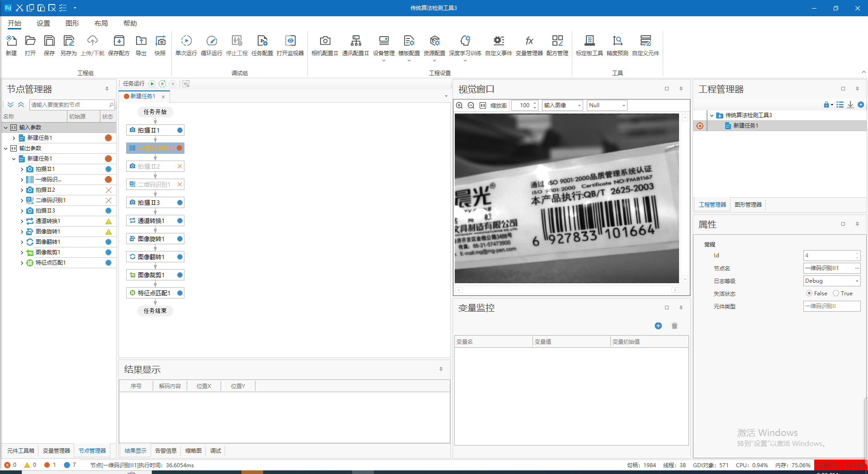Expand the 特征点匹配1 tree node
This screenshot has width=868, height=474.
pos(22,263)
